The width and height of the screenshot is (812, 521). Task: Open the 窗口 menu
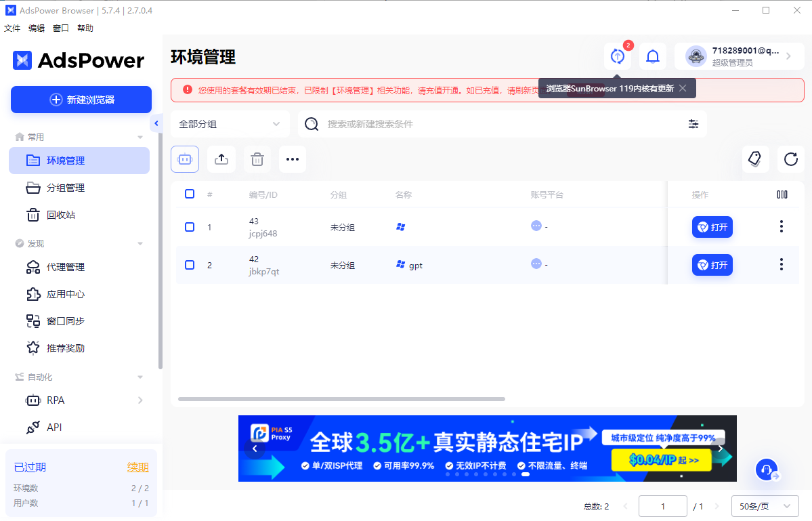tap(60, 28)
